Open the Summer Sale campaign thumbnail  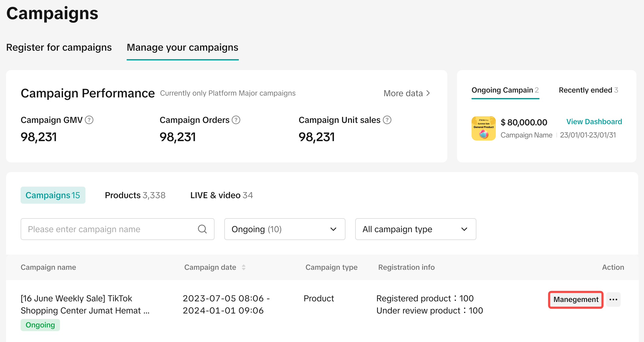click(x=483, y=128)
